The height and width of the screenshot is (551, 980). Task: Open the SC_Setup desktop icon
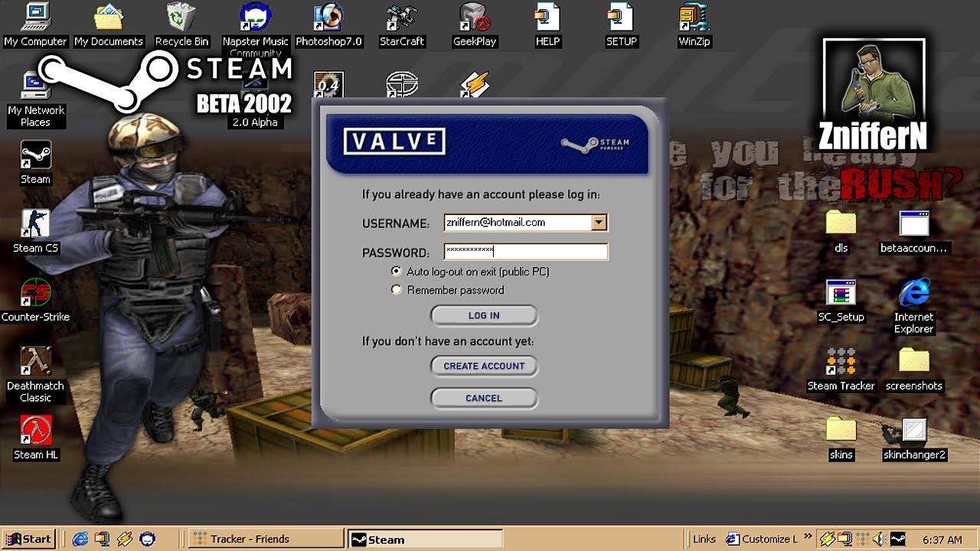click(x=841, y=292)
